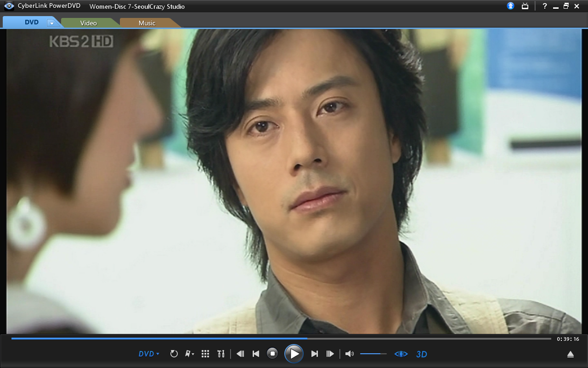588x368 pixels.
Task: Enable 3D playback mode
Action: tap(422, 354)
